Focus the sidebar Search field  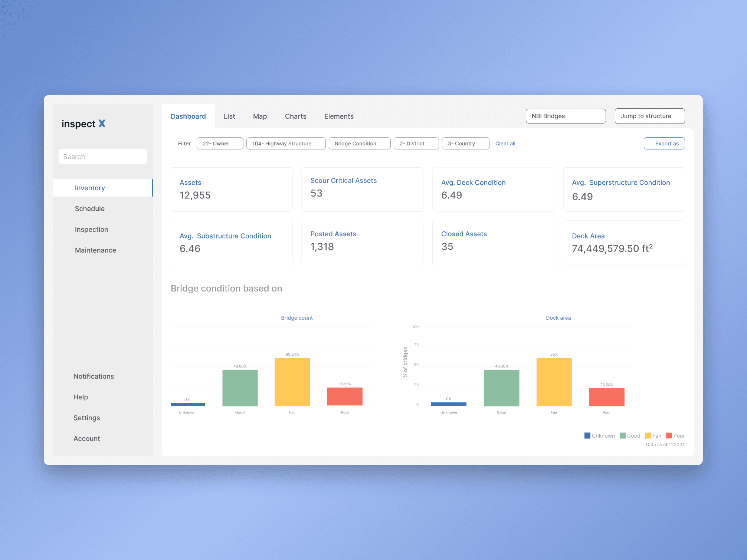pyautogui.click(x=102, y=157)
